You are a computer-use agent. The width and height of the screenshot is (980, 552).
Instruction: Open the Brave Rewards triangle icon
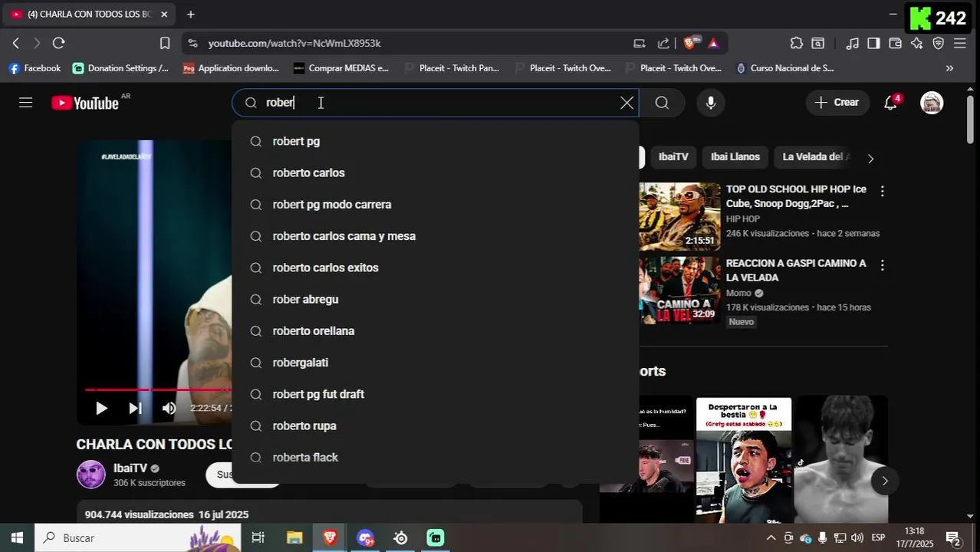click(x=713, y=43)
